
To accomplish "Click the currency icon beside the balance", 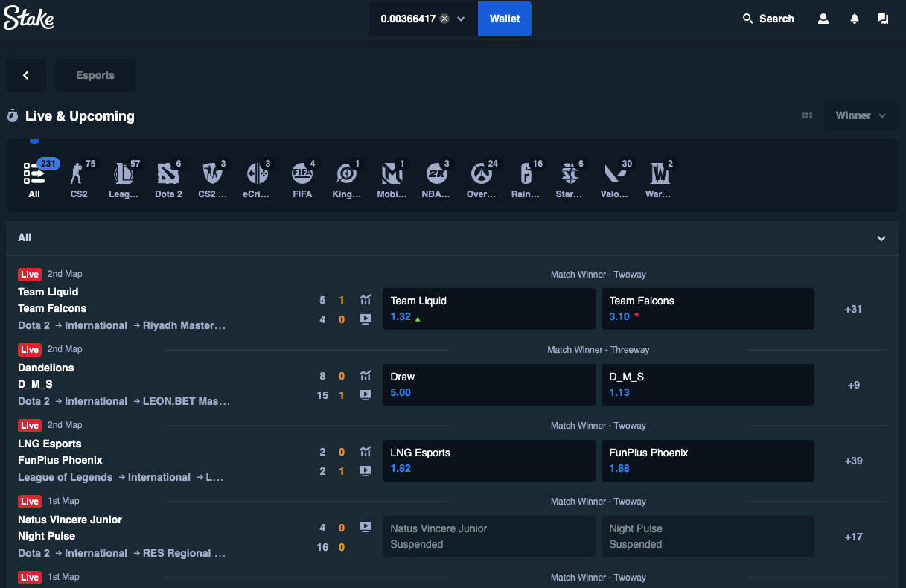I will point(444,19).
